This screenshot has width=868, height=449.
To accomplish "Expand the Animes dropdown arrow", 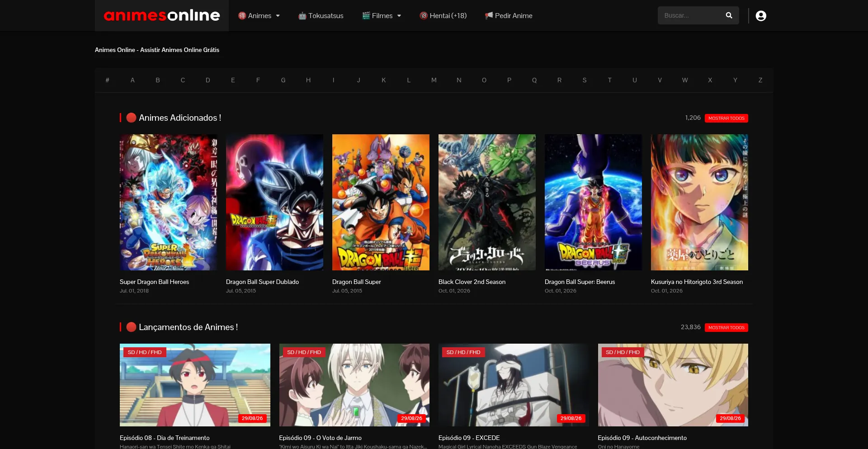I will (x=278, y=16).
